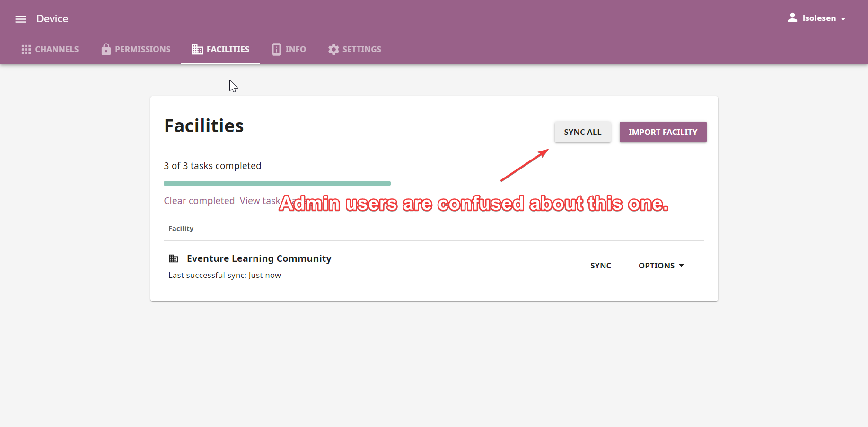Click the IMPORT FACILITY button
Image resolution: width=868 pixels, height=427 pixels.
coord(663,132)
